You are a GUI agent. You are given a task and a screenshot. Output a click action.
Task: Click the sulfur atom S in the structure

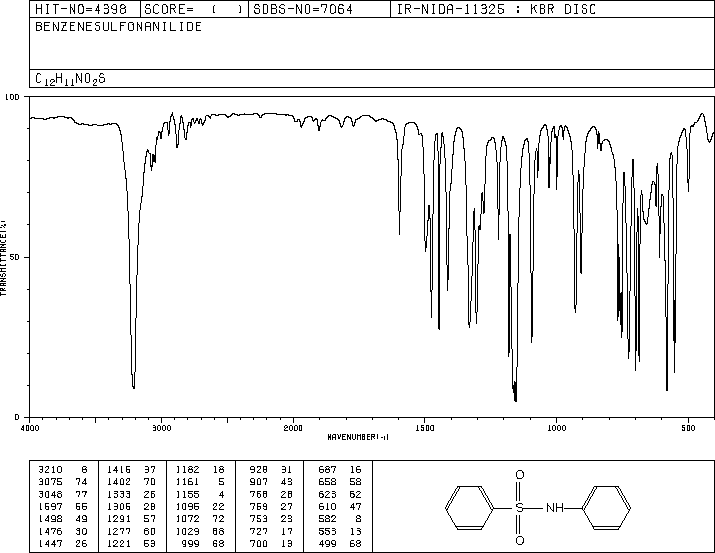[519, 508]
